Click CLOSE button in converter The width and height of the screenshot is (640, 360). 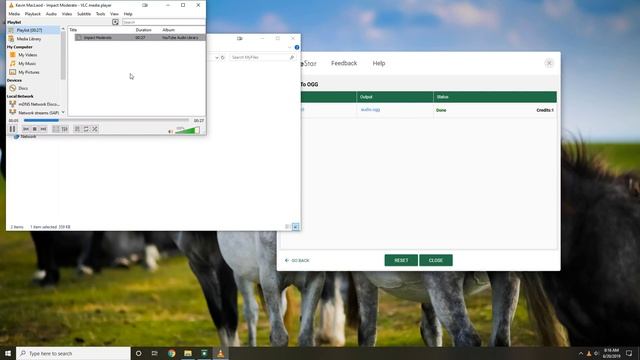(x=436, y=260)
